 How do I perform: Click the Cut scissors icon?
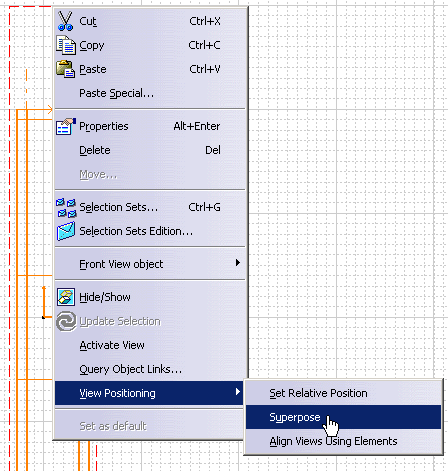click(65, 21)
